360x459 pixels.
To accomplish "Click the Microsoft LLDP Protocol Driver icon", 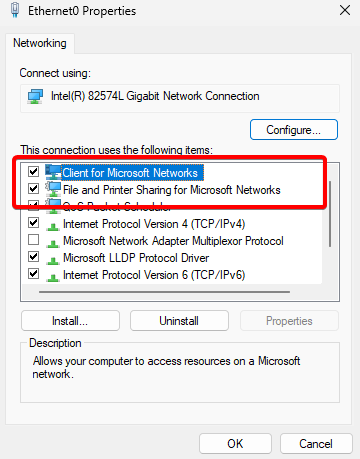I will click(x=53, y=260).
